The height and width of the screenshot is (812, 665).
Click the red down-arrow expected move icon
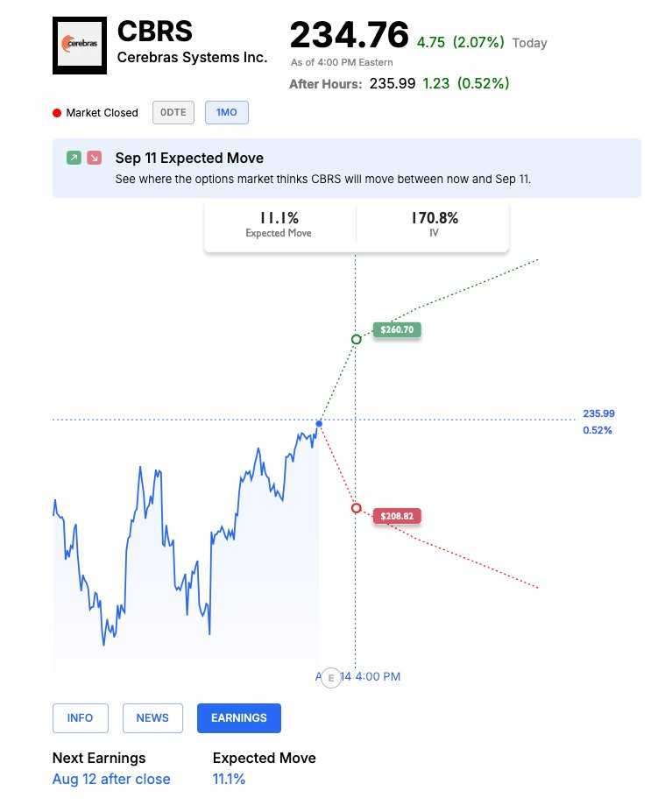tap(95, 158)
